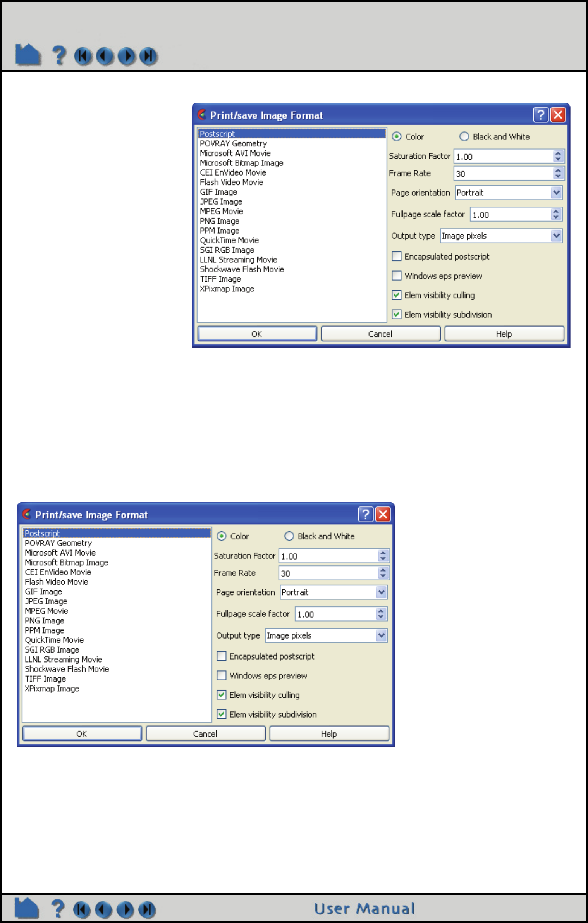588x923 pixels.
Task: Choose QuickTime Movie in lower dialog list
Action: click(x=54, y=640)
